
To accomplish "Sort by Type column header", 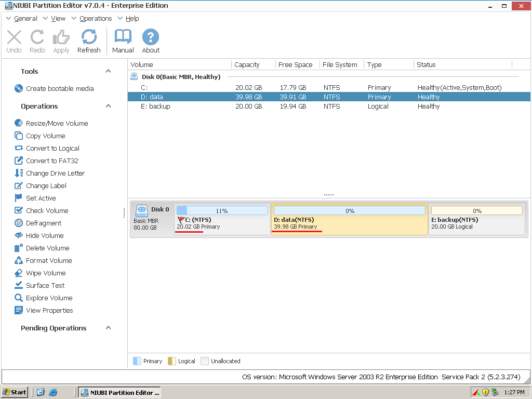I will (389, 64).
